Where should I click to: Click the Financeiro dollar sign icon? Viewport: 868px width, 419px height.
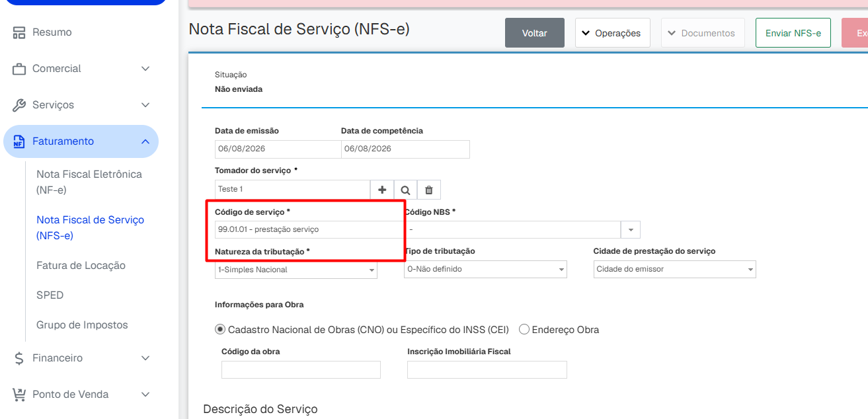point(19,358)
